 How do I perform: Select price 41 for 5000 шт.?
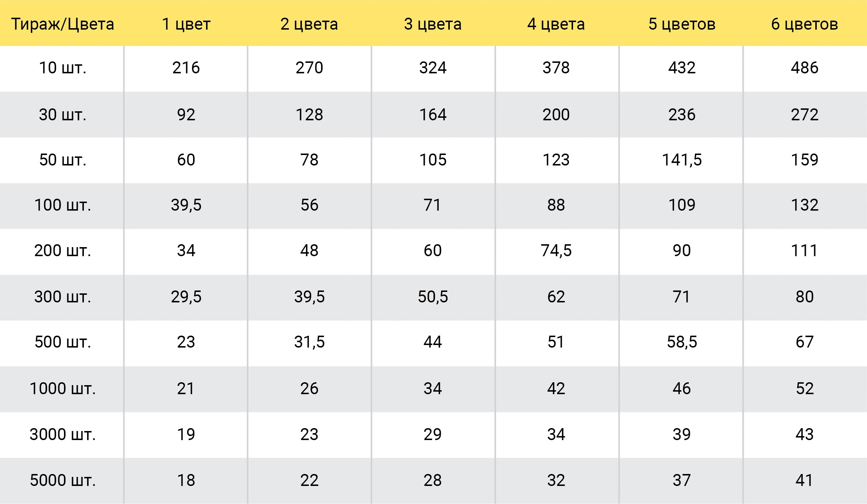804,481
